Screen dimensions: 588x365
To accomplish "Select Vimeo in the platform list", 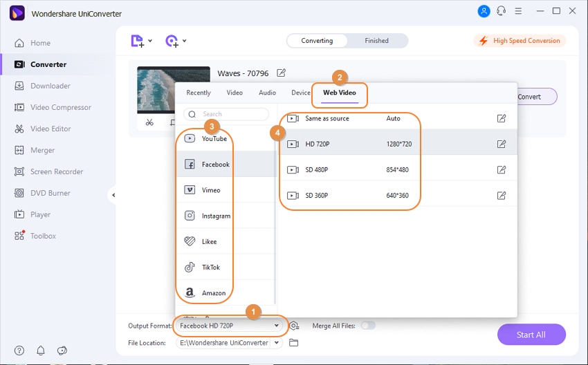I will pyautogui.click(x=226, y=190).
